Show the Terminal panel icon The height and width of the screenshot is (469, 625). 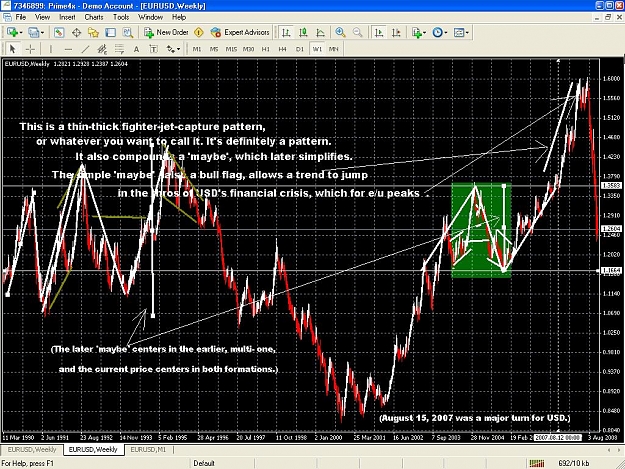pos(110,33)
